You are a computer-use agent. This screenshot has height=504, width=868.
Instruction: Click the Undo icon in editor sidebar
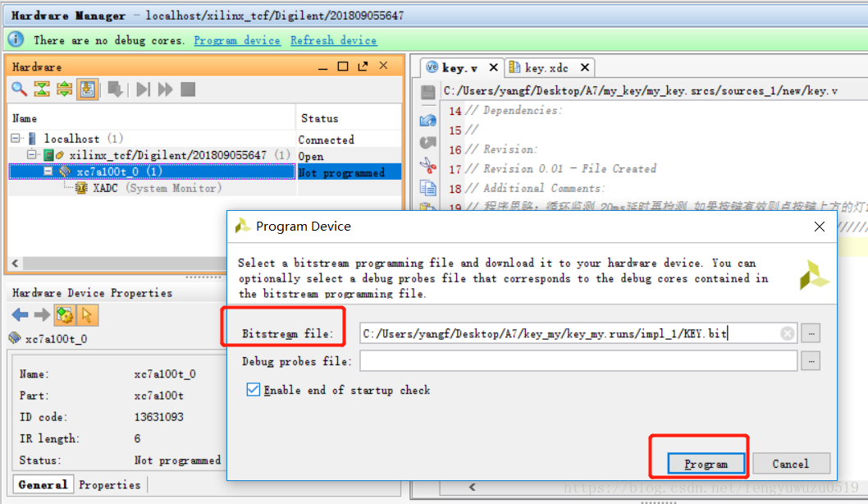tap(428, 120)
